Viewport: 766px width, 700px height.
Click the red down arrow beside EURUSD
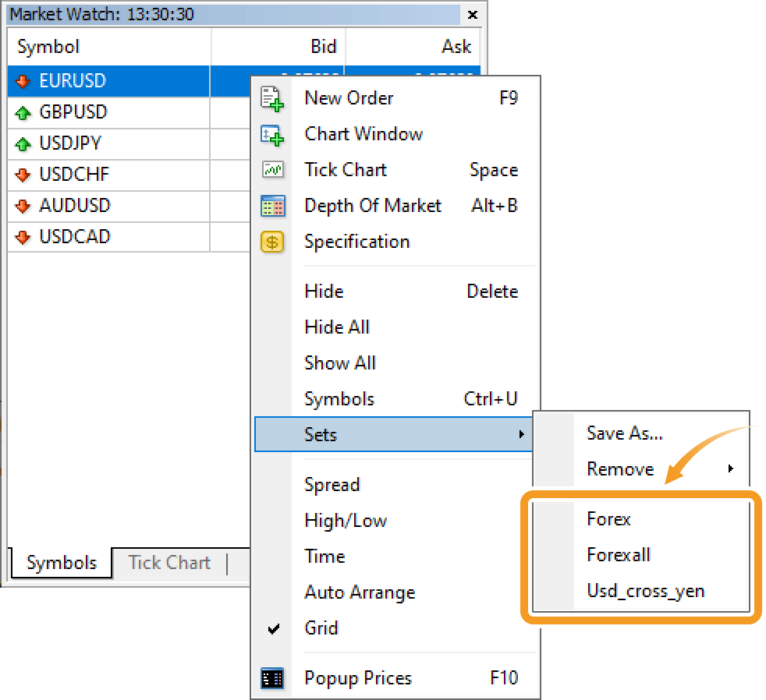coord(23,81)
